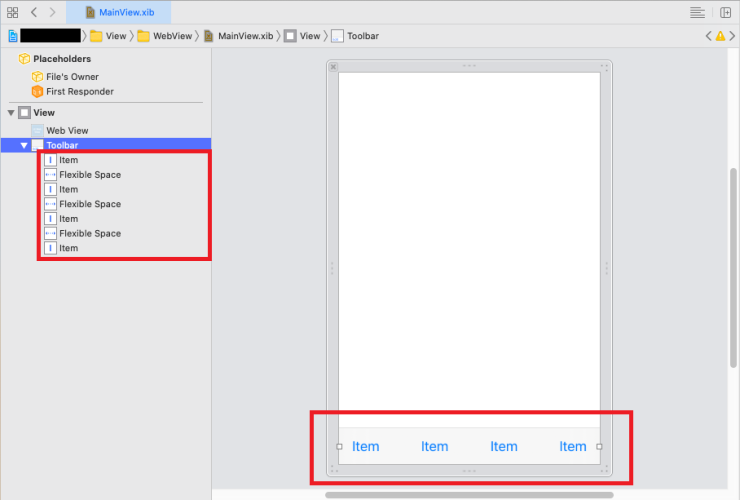Image resolution: width=740 pixels, height=500 pixels.
Task: Click the horizontal scrollbar below canvas
Action: pyautogui.click(x=469, y=494)
